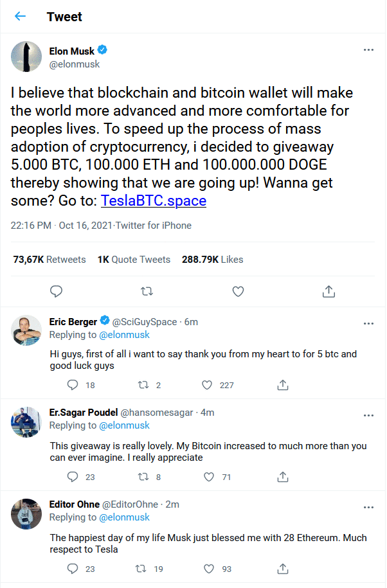Like Eric Berger's reply

tap(207, 385)
